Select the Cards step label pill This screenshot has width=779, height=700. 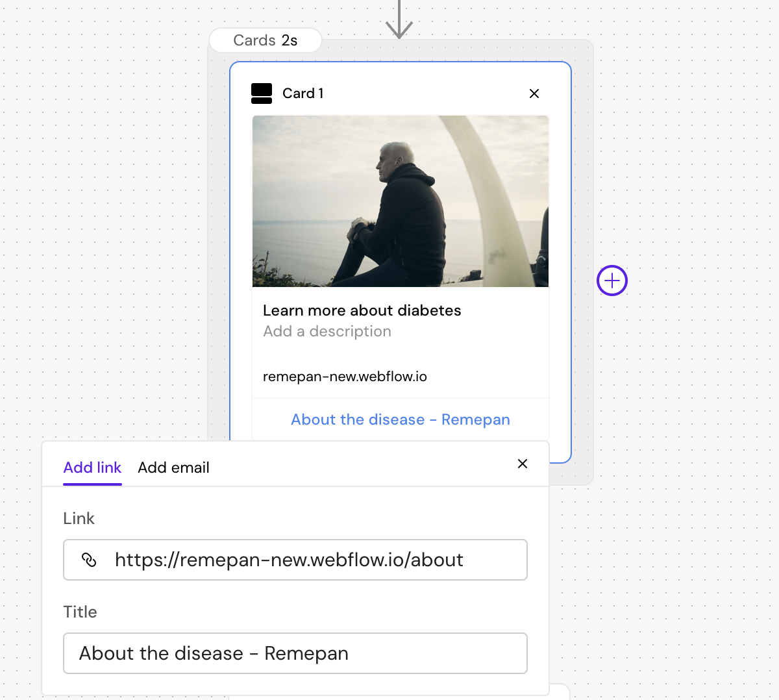254,40
